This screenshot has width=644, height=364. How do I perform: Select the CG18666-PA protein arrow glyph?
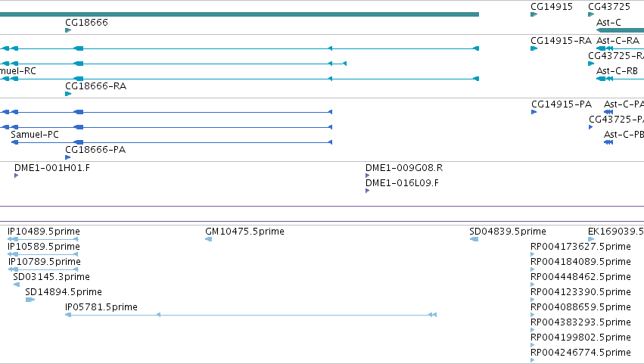pos(68,157)
